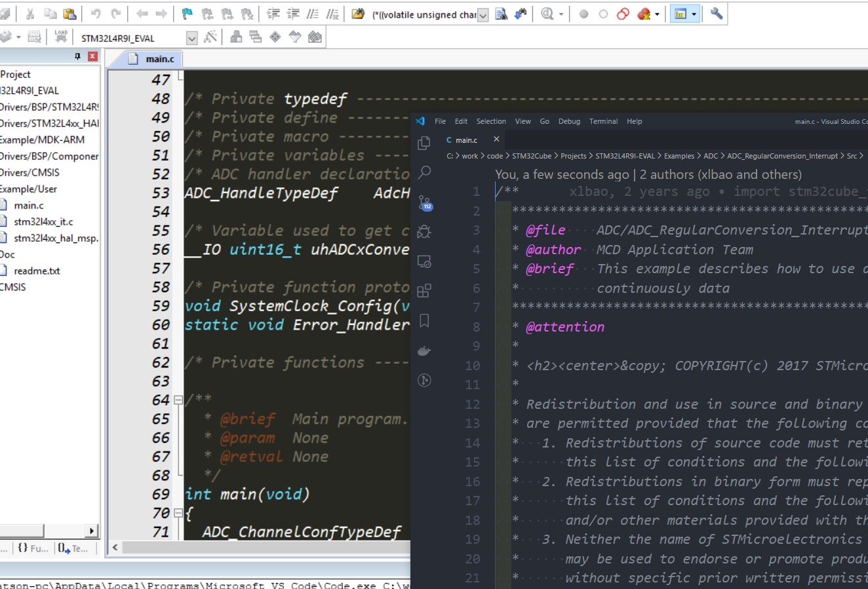Click the Comment selection icon

(313, 14)
